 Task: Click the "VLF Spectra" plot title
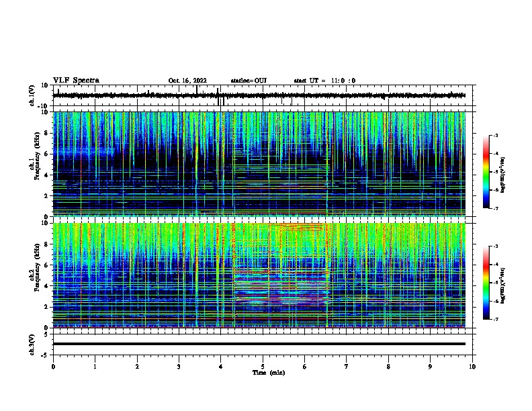76,81
